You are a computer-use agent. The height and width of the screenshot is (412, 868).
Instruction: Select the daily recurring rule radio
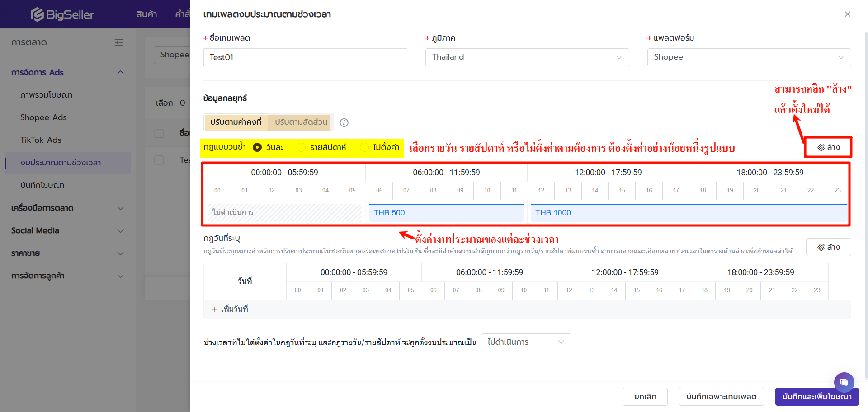pyautogui.click(x=257, y=147)
